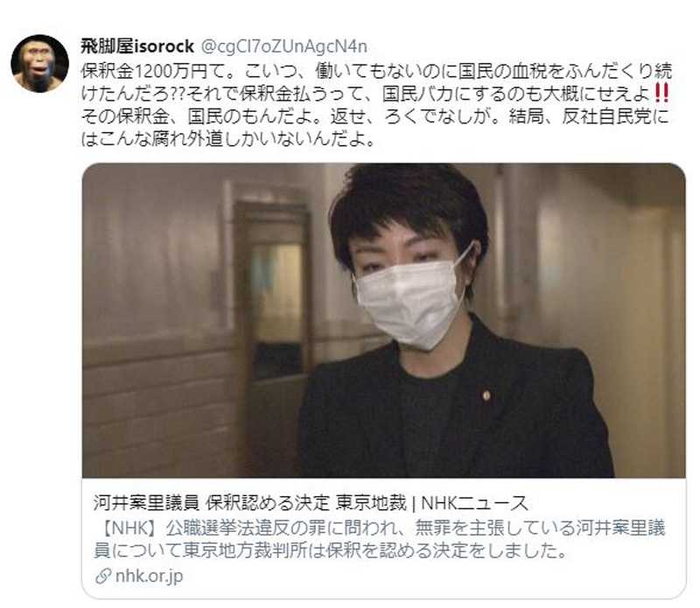Click NHKニュース in the card title
700x608 pixels.
pos(474,503)
